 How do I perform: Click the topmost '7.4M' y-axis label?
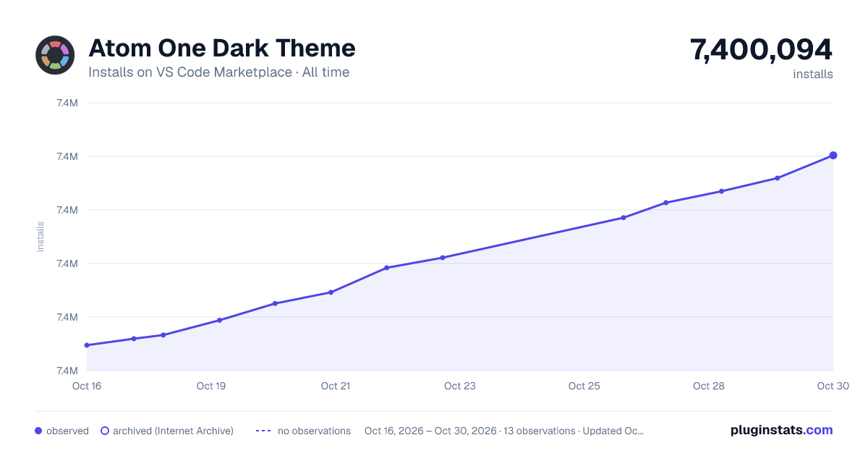click(67, 103)
